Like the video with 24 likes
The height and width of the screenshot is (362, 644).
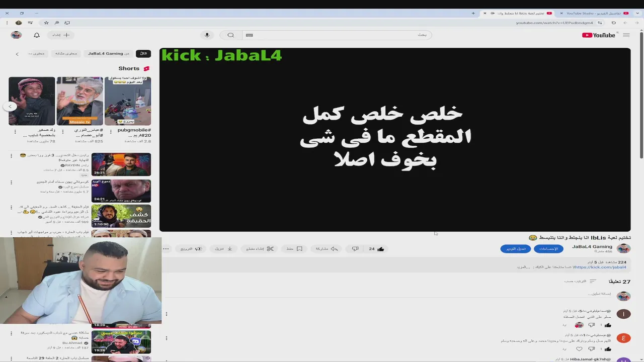click(376, 249)
